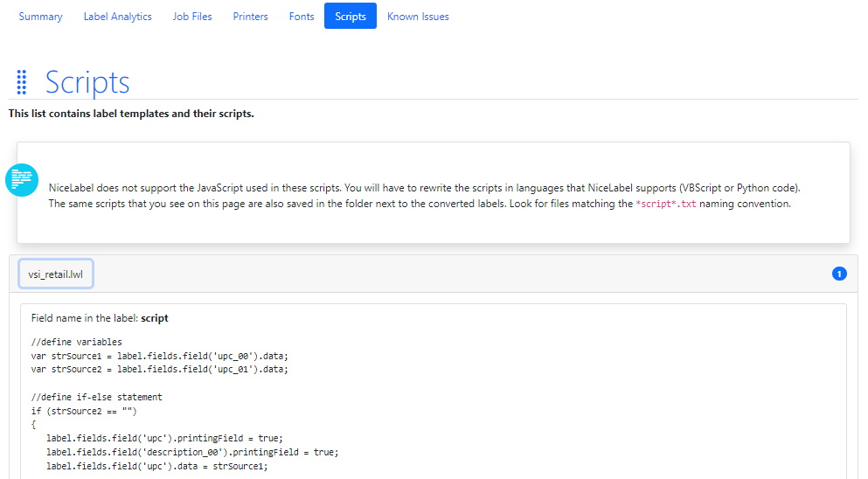Click the '//define variables' comment line
The image size is (868, 479).
point(76,343)
